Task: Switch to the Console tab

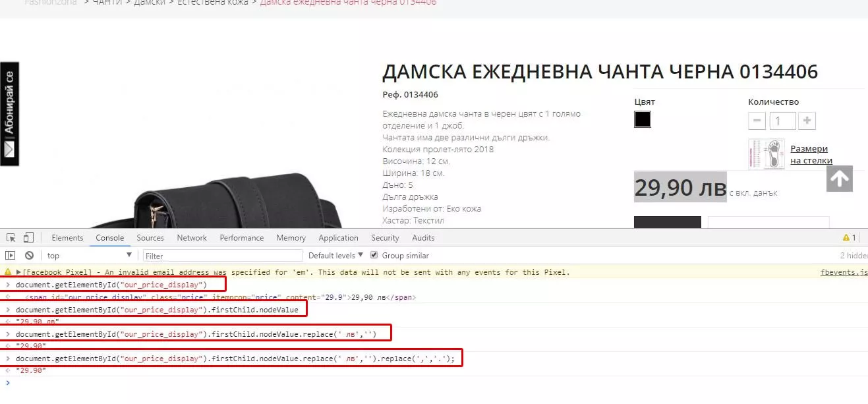Action: click(109, 237)
